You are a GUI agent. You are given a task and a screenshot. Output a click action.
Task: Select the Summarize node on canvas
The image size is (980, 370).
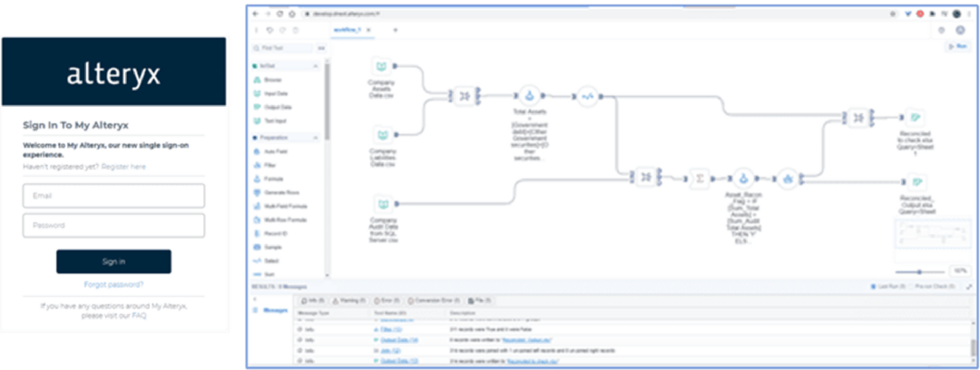coord(699,178)
